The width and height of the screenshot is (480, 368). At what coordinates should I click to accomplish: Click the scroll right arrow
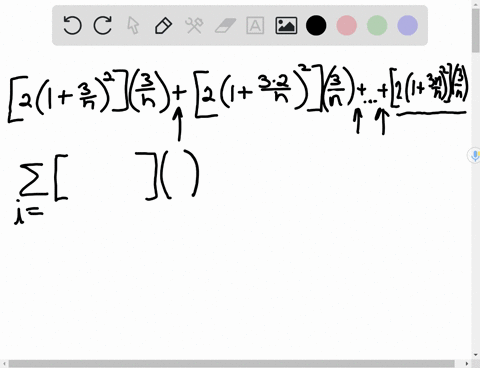(x=467, y=364)
